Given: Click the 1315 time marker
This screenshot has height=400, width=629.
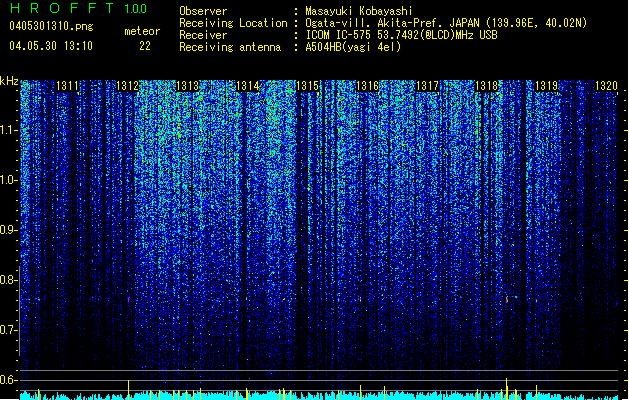Looking at the screenshot, I should [x=307, y=86].
